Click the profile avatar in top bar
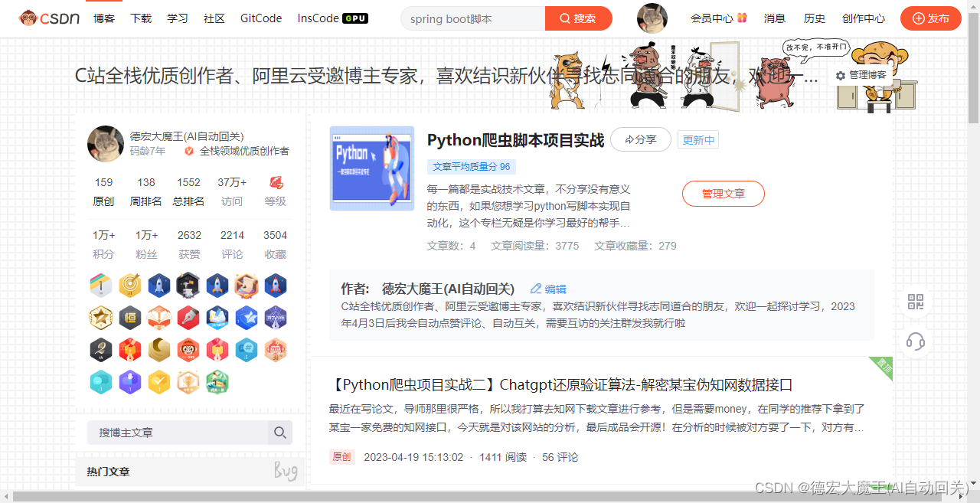Image resolution: width=980 pixels, height=503 pixels. (652, 18)
